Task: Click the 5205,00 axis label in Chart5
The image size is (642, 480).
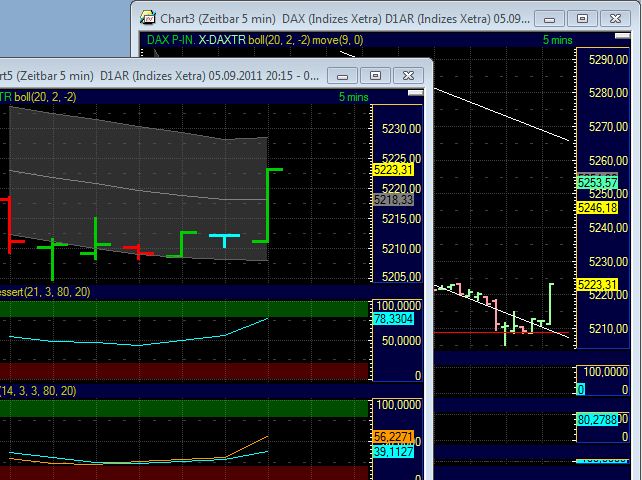Action: click(401, 277)
